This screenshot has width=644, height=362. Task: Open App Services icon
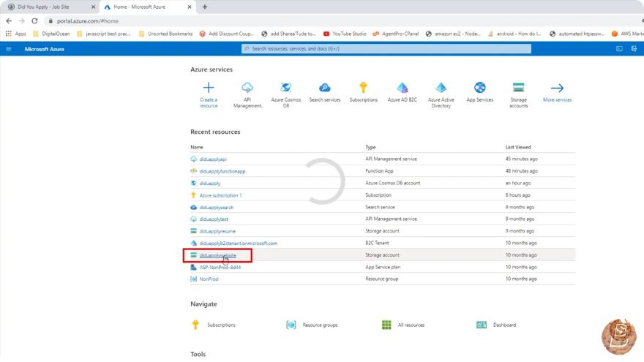[480, 88]
